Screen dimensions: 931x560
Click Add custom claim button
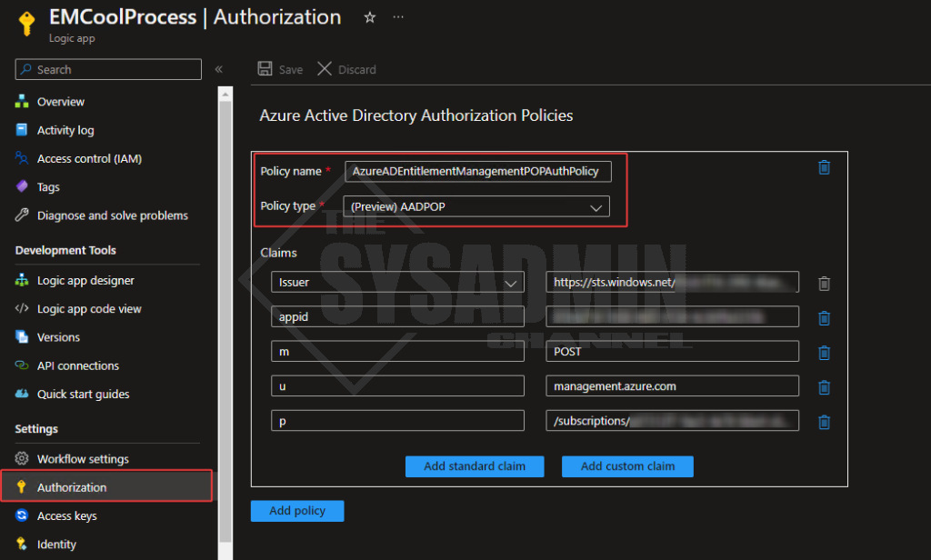click(x=627, y=466)
